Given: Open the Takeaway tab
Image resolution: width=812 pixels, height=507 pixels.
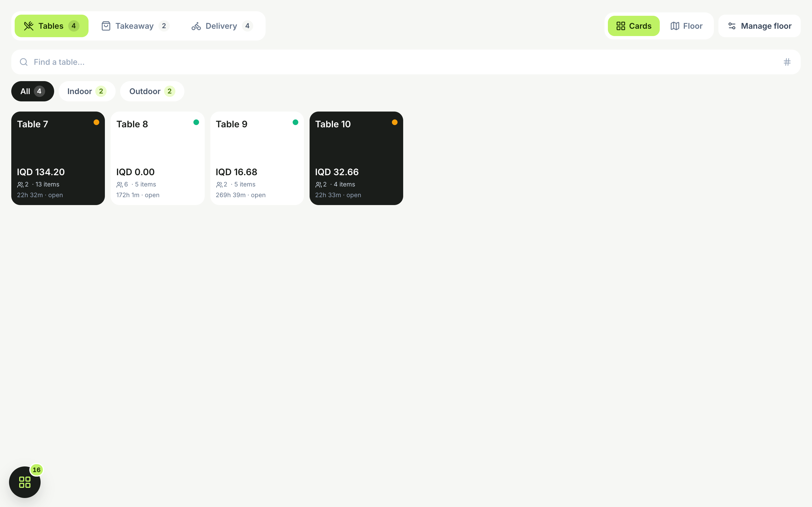Looking at the screenshot, I should coord(136,26).
